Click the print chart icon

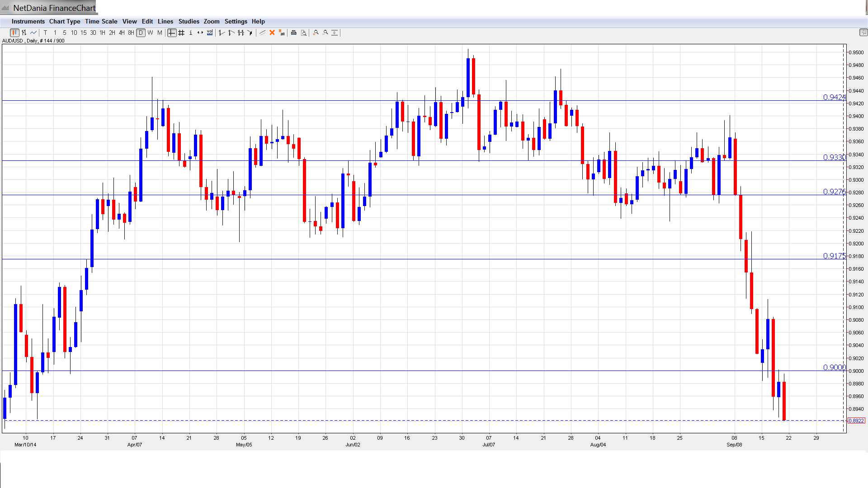(294, 33)
